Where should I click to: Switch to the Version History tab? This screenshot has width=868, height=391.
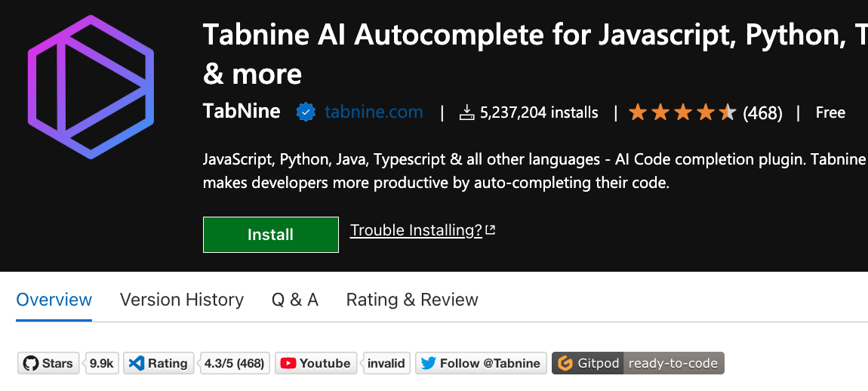pyautogui.click(x=182, y=300)
